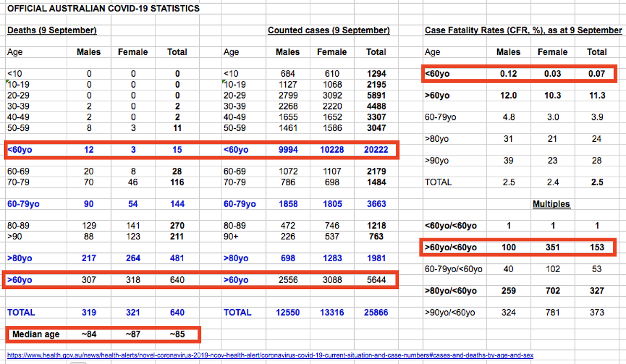Select the 'Case Fatality Rates (CFR, %)' heading
The width and height of the screenshot is (626, 364).
click(523, 30)
